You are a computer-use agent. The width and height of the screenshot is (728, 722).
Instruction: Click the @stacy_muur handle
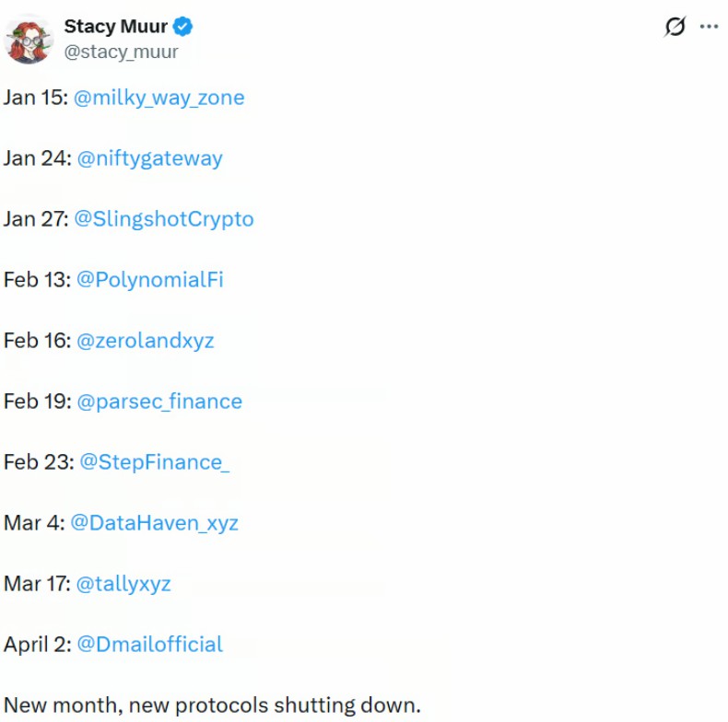coord(121,52)
